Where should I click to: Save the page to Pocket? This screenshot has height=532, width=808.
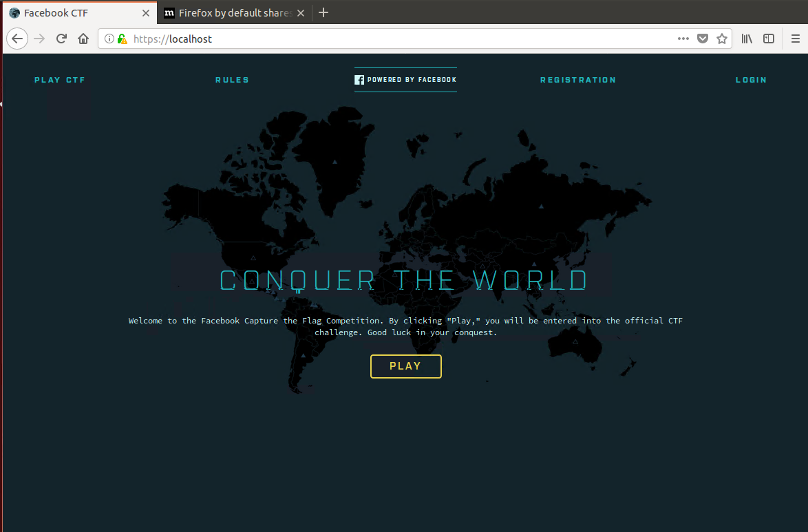point(703,39)
